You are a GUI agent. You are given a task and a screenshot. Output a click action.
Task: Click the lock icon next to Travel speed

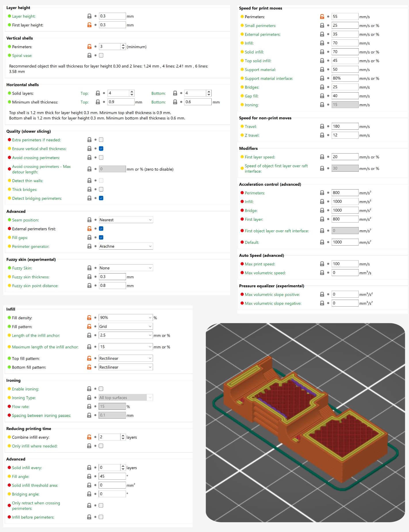click(x=322, y=127)
